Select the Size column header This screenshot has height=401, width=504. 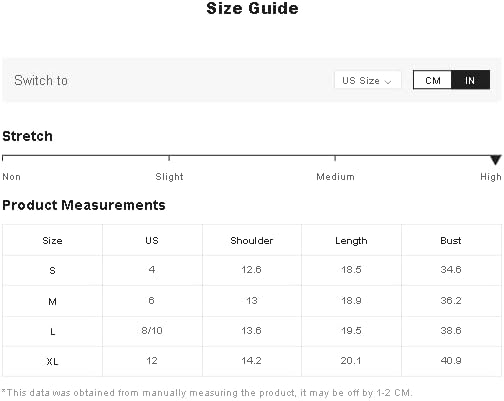click(x=52, y=240)
